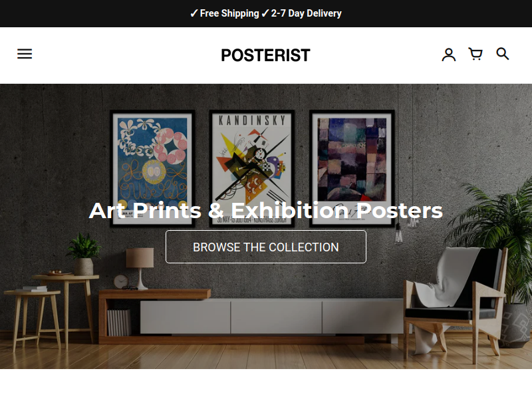The width and height of the screenshot is (532, 399).
Task: Click the Free Shipping announcement text
Action: coord(225,13)
